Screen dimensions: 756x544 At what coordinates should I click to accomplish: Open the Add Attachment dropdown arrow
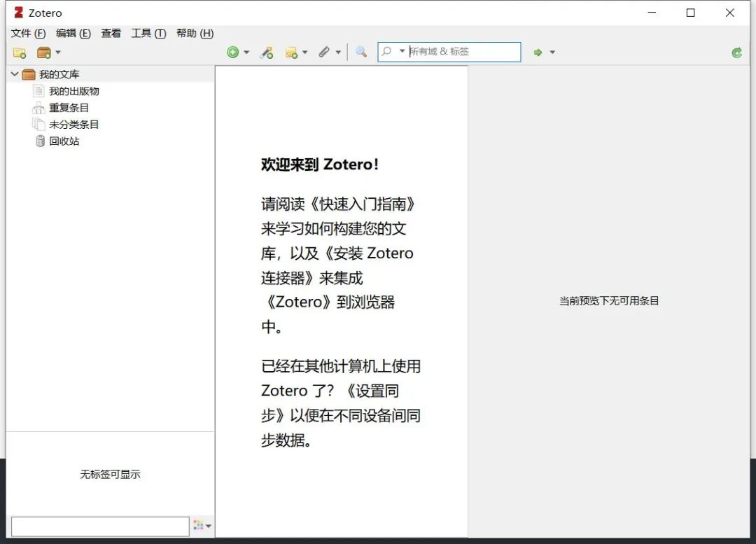pos(338,52)
